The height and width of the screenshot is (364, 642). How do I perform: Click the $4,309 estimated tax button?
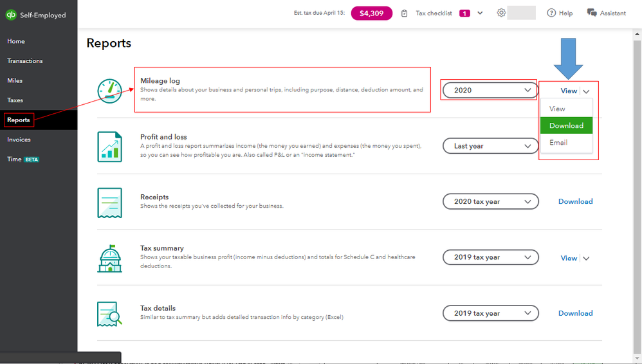pos(372,14)
